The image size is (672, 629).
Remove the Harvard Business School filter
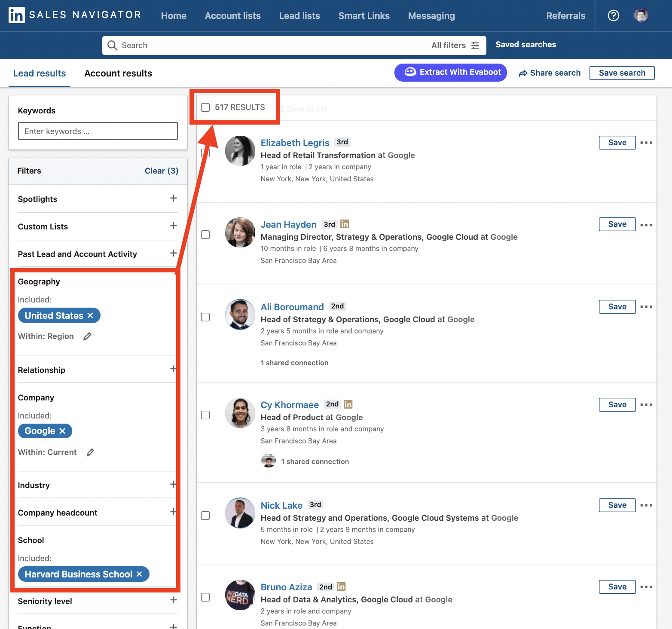click(x=139, y=574)
